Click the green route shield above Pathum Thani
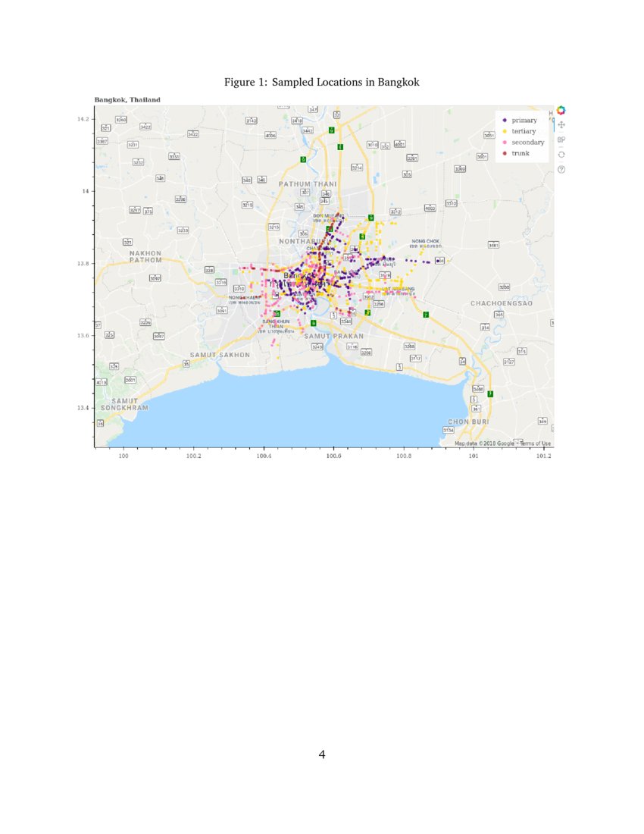The image size is (644, 834). point(331,130)
